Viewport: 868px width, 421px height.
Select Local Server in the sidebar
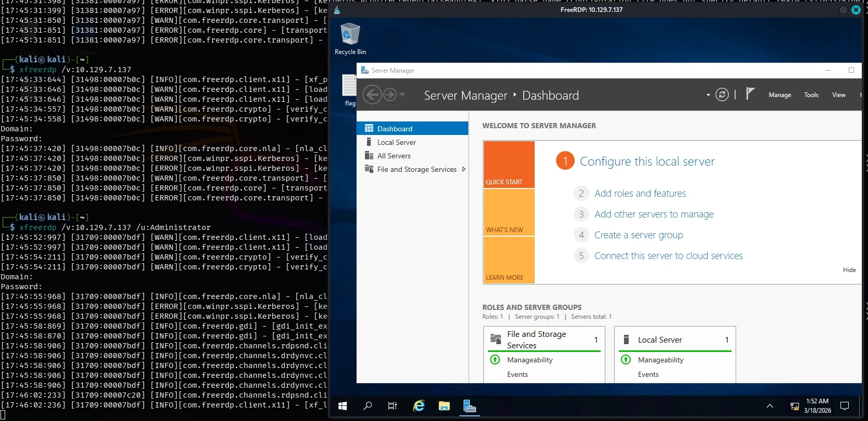[413, 142]
